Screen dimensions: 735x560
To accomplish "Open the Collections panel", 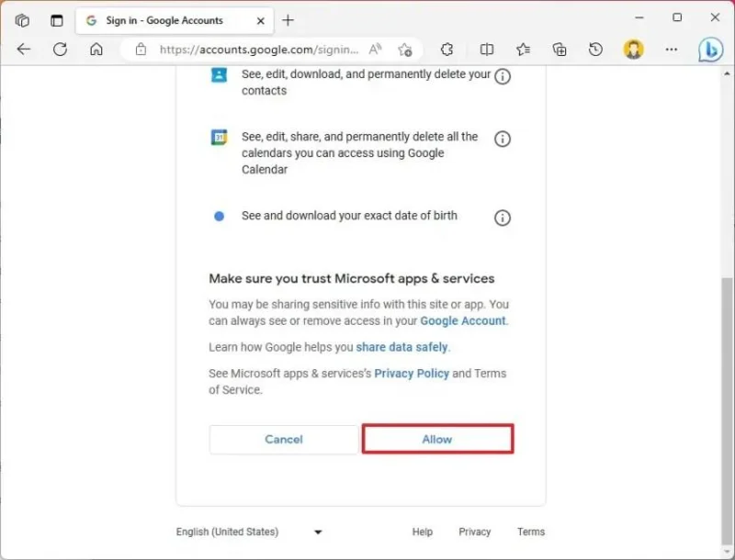I will coord(560,50).
